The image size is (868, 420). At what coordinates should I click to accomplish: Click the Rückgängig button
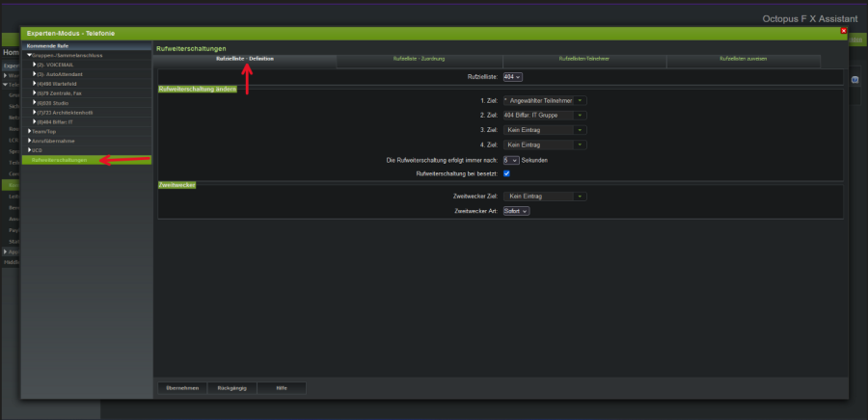(x=231, y=388)
